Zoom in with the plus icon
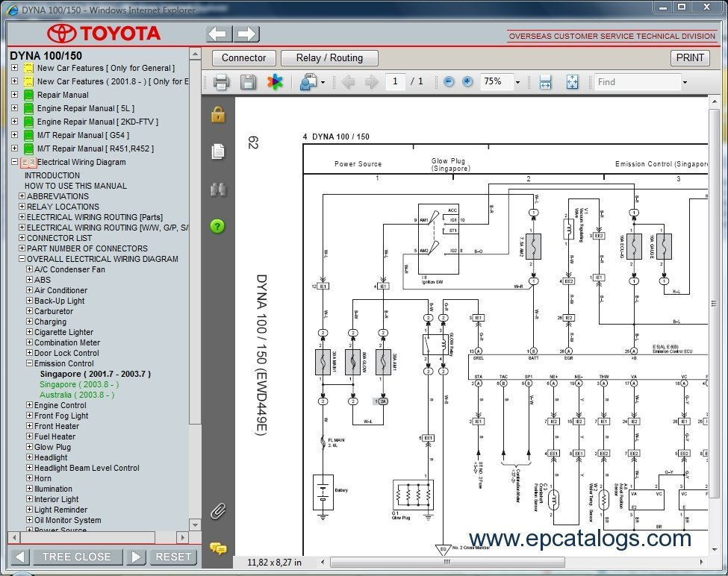The width and height of the screenshot is (728, 576). click(467, 81)
